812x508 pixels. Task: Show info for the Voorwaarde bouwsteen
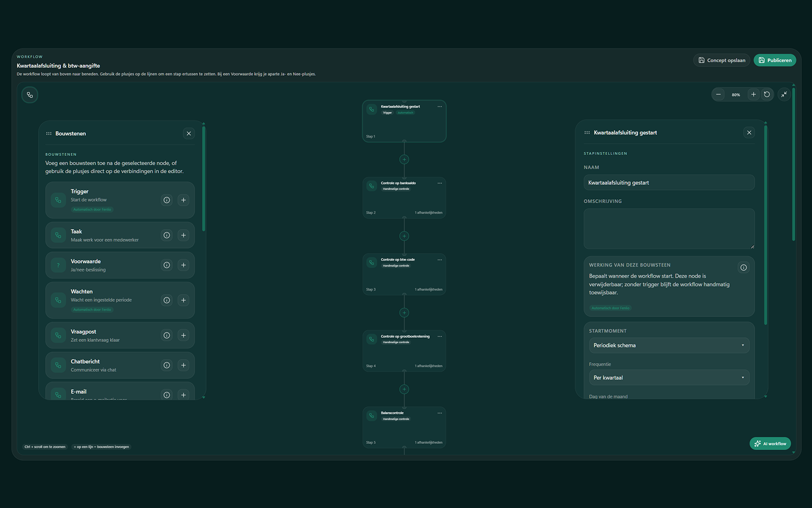pyautogui.click(x=166, y=265)
